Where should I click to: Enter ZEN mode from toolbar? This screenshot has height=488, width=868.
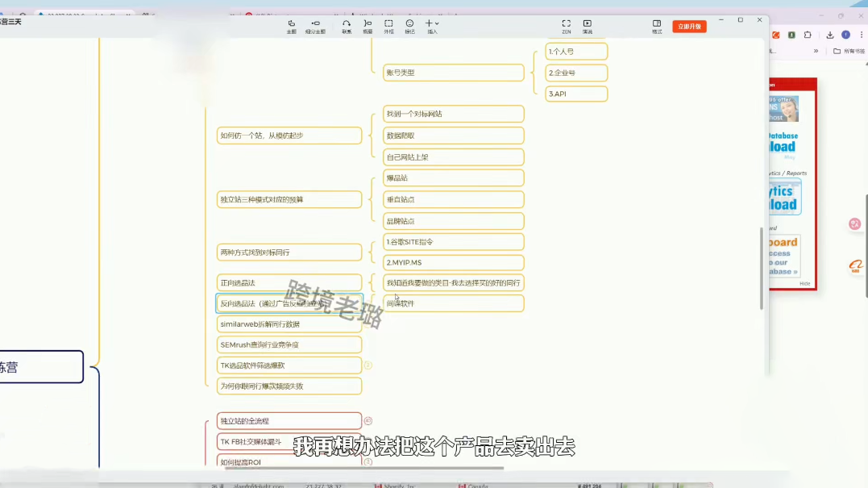[567, 26]
